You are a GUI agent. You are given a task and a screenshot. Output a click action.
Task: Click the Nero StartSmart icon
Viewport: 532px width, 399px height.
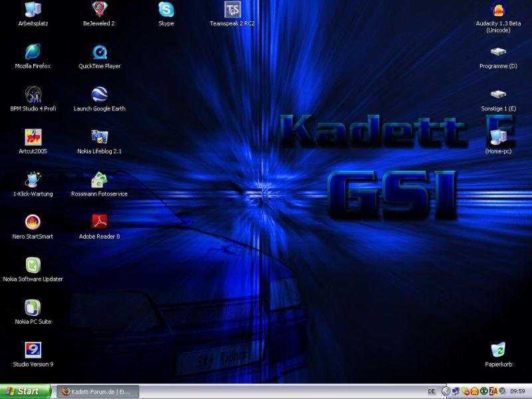(x=33, y=222)
